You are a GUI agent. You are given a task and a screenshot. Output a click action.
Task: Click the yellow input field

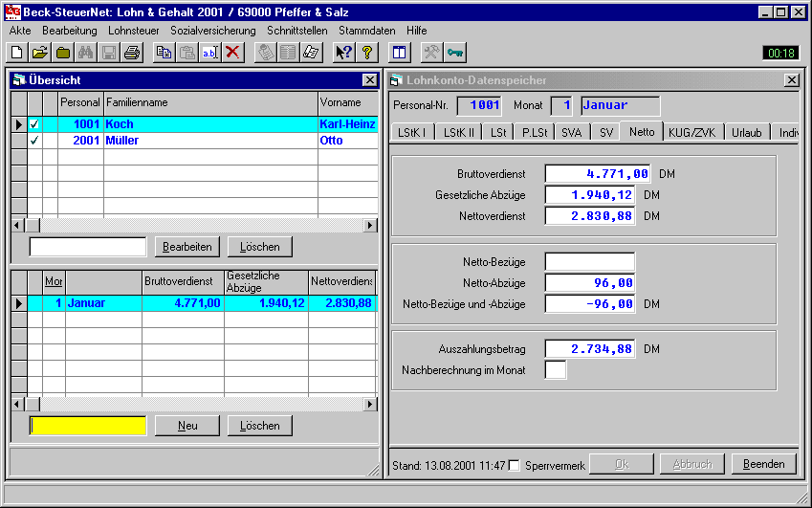click(88, 426)
